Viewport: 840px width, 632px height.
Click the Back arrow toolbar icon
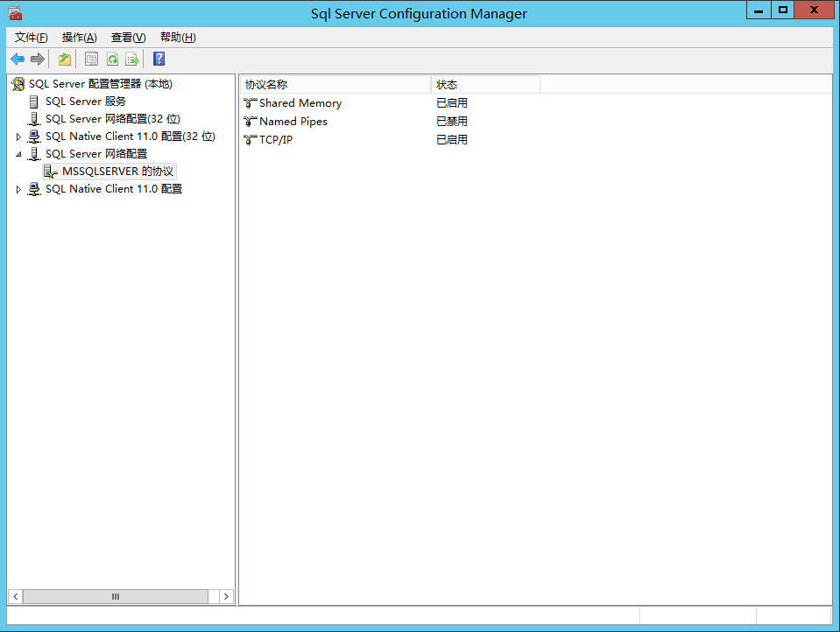(18, 59)
